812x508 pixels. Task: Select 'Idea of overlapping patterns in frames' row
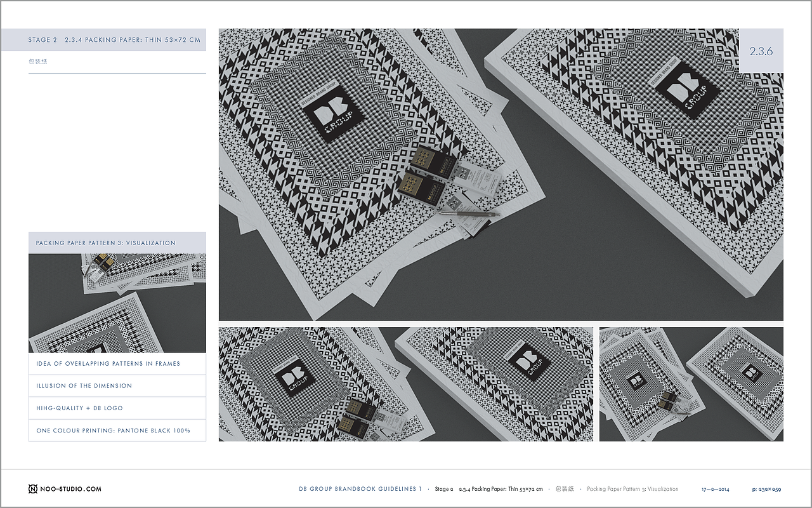pos(117,364)
